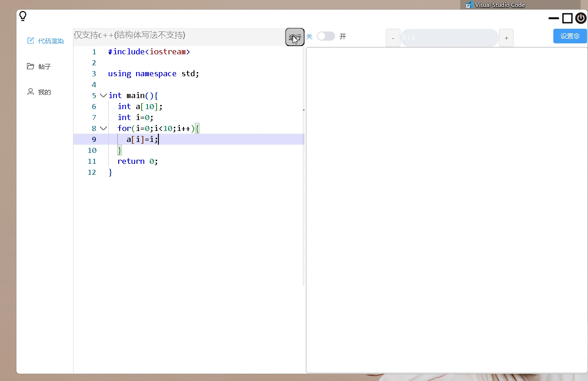Click the minus step button

click(x=393, y=38)
